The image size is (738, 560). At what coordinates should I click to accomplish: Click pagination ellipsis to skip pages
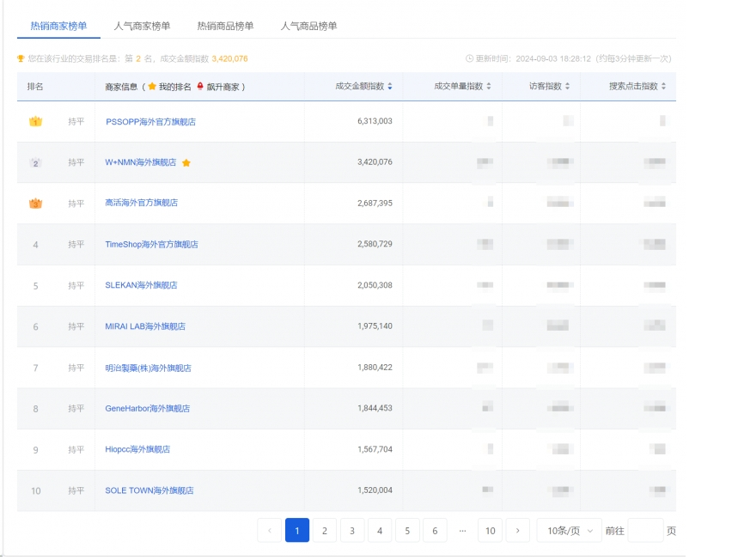click(x=463, y=530)
